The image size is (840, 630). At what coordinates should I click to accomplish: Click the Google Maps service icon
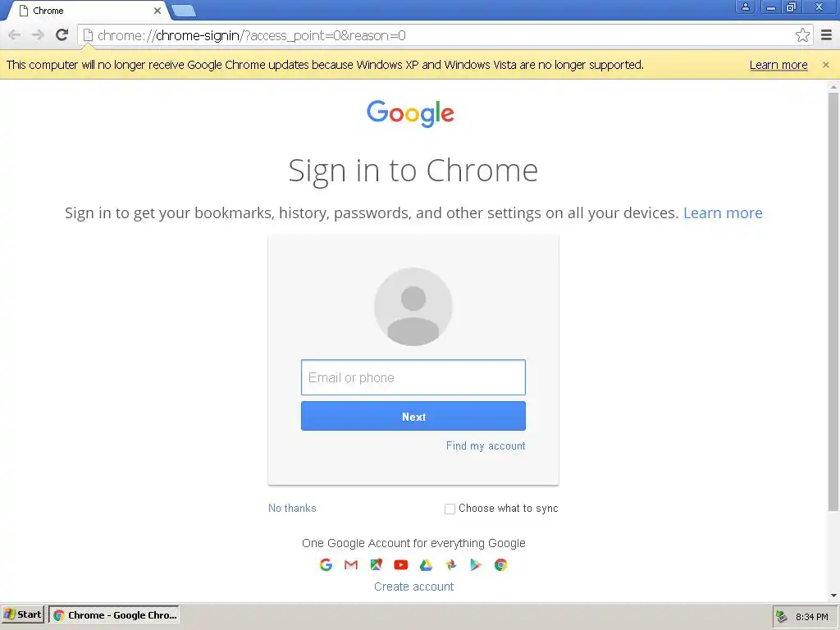click(x=376, y=564)
